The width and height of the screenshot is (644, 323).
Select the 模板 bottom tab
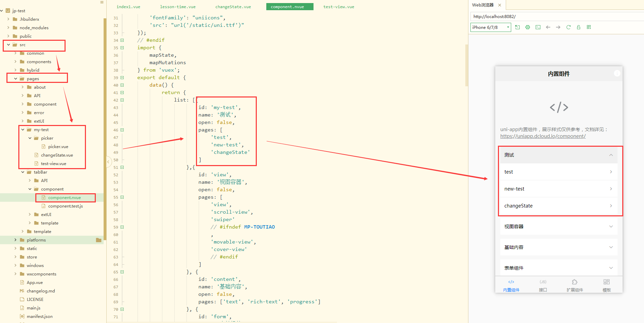pos(607,285)
